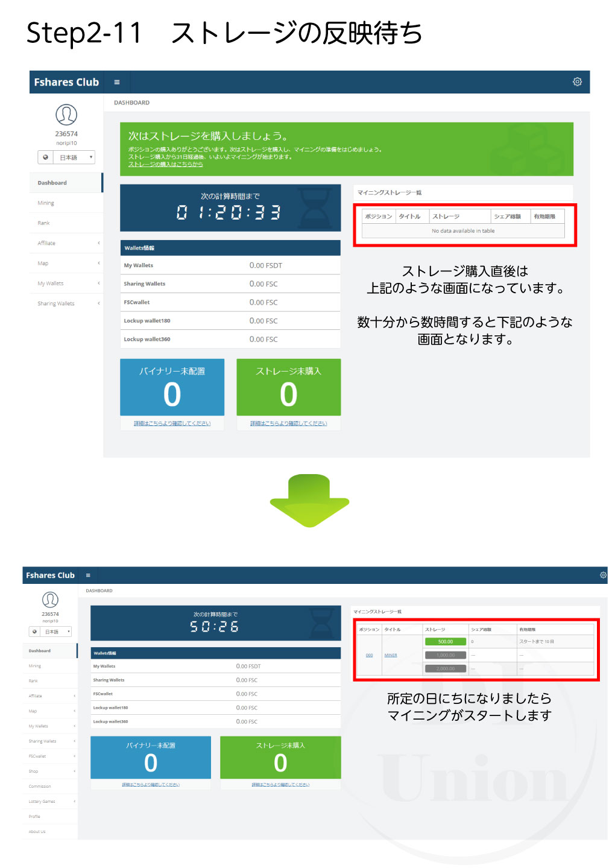
Task: Click the green 500.00 progress bar
Action: (x=445, y=641)
